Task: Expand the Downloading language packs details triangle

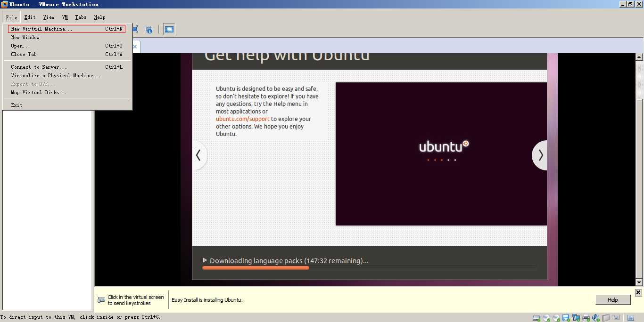Action: point(205,260)
